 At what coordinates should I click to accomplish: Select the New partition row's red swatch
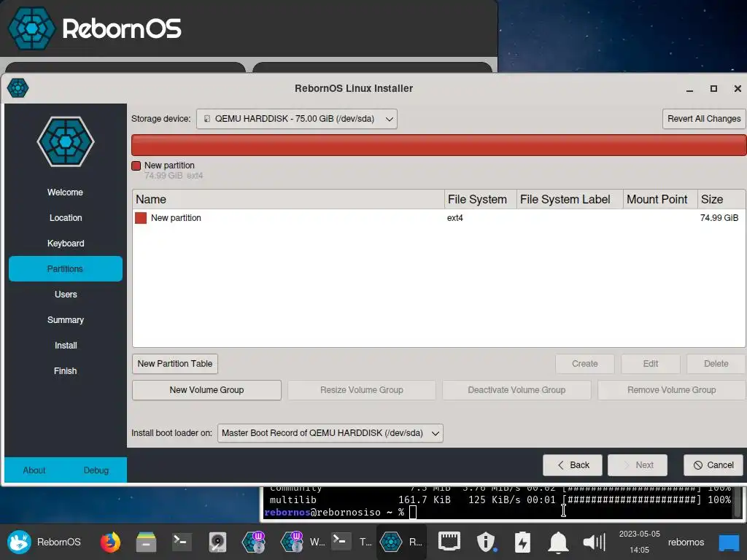pyautogui.click(x=141, y=217)
